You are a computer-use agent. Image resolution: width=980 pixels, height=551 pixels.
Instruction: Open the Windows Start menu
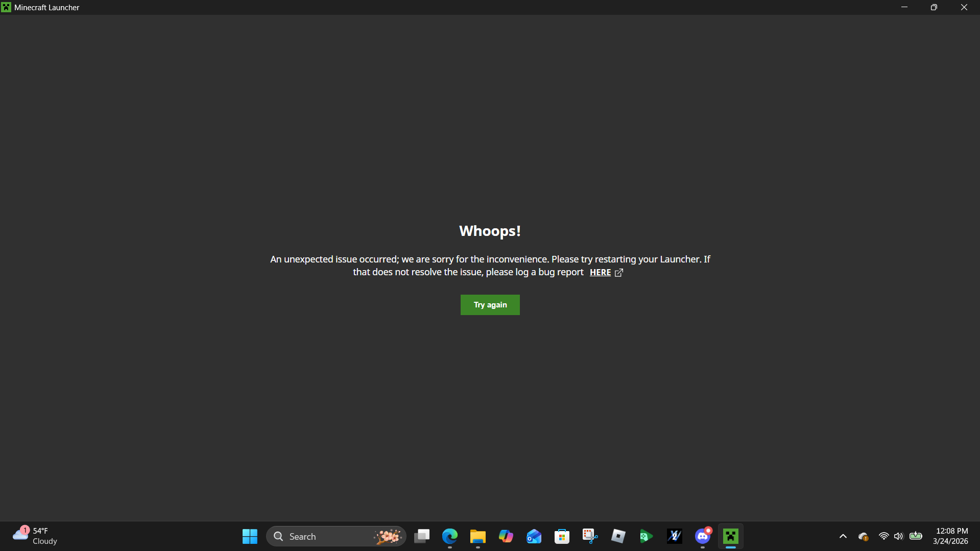pos(250,536)
